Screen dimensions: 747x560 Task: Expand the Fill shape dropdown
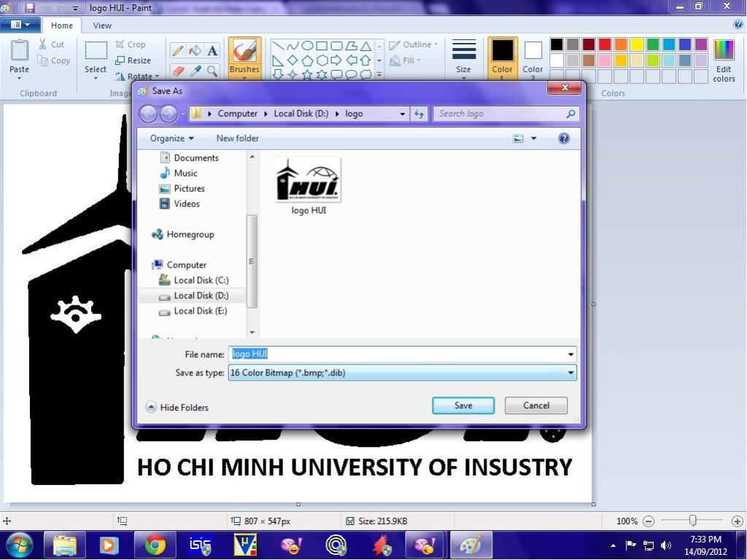406,61
